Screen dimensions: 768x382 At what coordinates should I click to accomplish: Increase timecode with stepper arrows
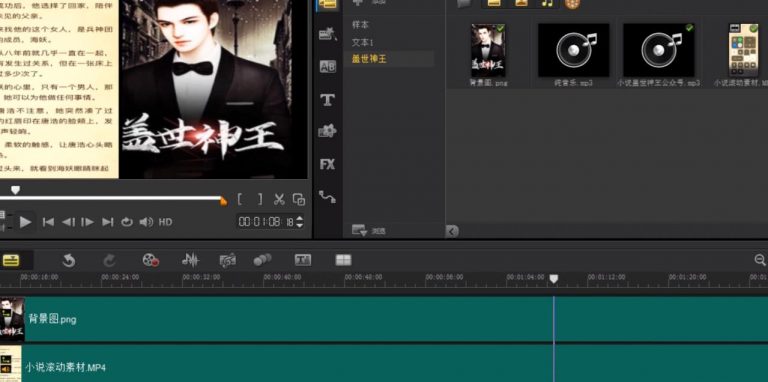click(300, 218)
